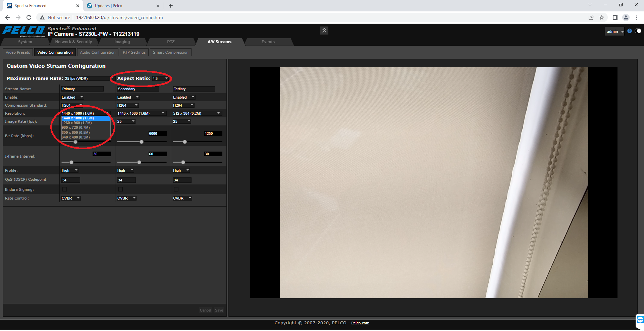Image resolution: width=644 pixels, height=331 pixels.
Task: Click Tertiary QoS Codepoint 34 field
Action: click(182, 180)
